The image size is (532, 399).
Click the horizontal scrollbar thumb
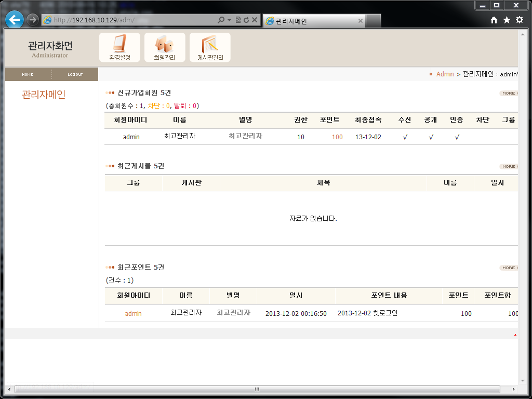[x=257, y=389]
